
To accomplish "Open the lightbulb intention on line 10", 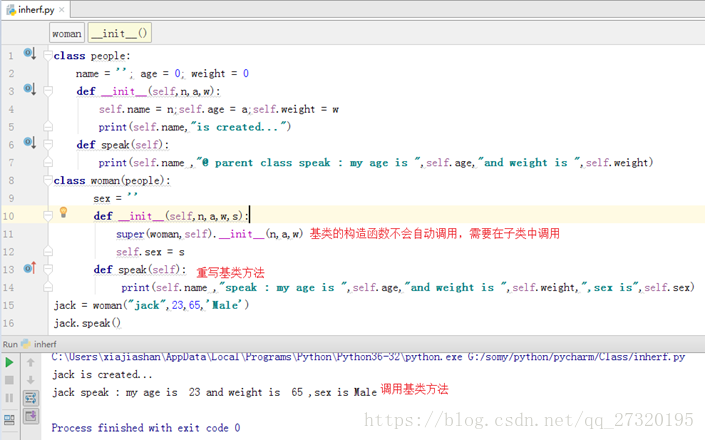I will 63,212.
